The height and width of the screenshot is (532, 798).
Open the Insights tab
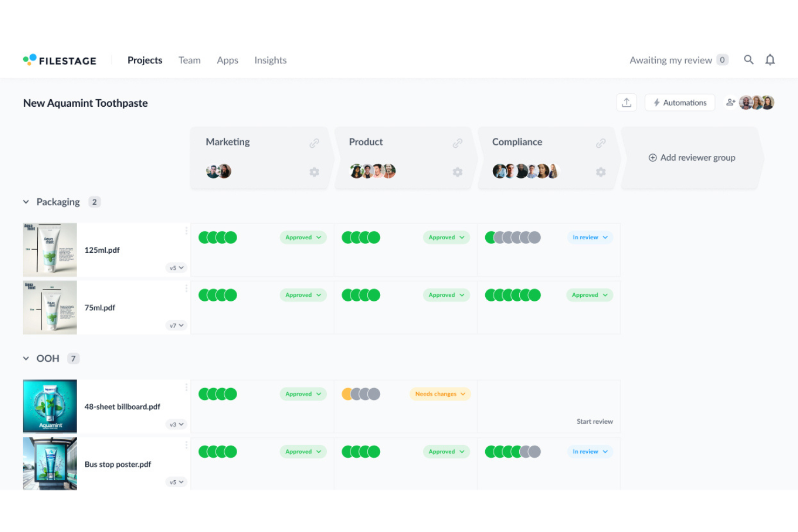pyautogui.click(x=271, y=60)
